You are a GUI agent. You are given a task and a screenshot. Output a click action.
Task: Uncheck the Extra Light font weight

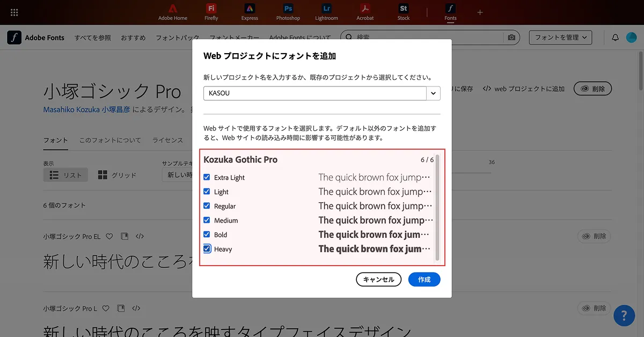point(207,177)
